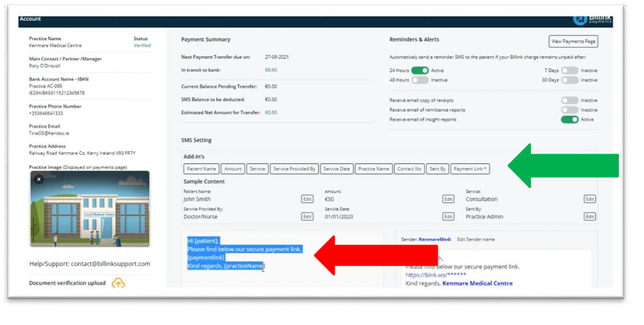Enable the 48 Hours reminder toggle

pyautogui.click(x=419, y=80)
